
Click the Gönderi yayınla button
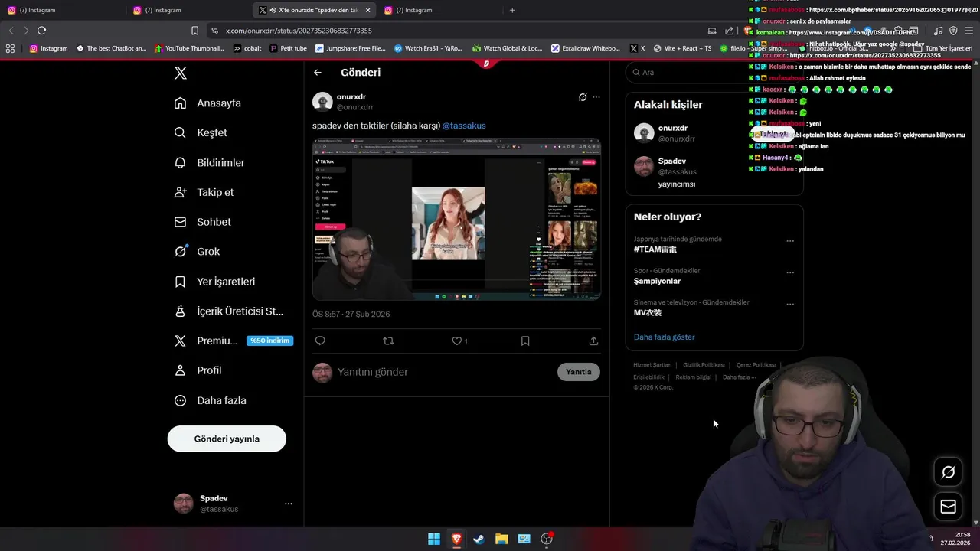(227, 439)
